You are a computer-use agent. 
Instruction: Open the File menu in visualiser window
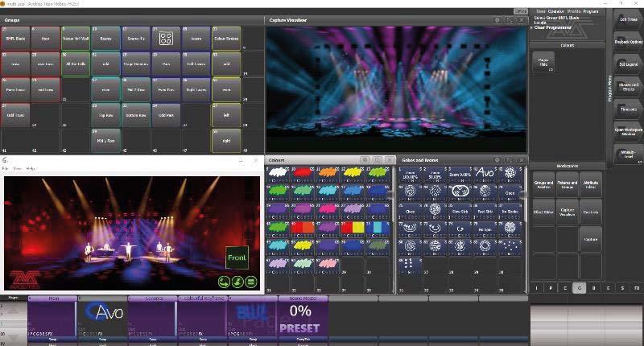[x=5, y=169]
